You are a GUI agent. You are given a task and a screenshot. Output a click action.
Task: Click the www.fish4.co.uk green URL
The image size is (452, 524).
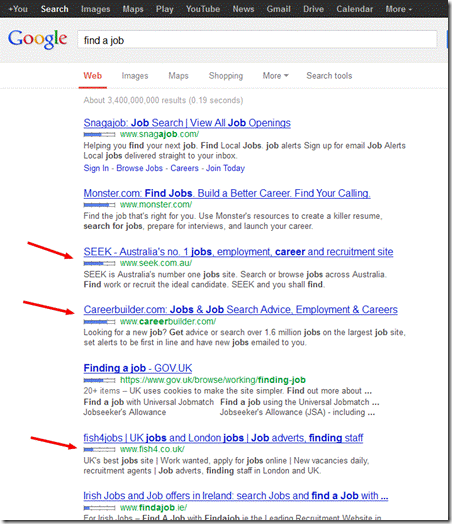tap(152, 449)
